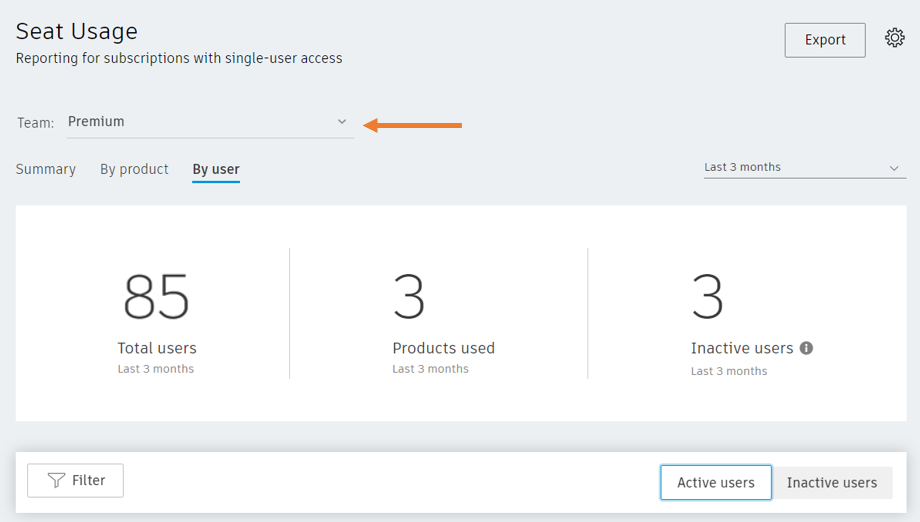Click the info icon beside Inactive users
Image resolution: width=920 pixels, height=522 pixels.
[807, 348]
